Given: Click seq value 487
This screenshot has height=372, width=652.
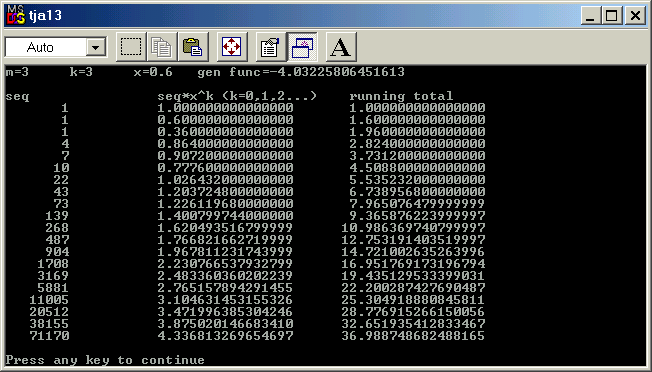Looking at the screenshot, I should [58, 240].
